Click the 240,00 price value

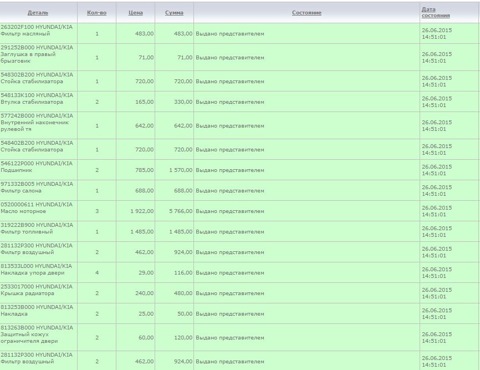tap(144, 293)
